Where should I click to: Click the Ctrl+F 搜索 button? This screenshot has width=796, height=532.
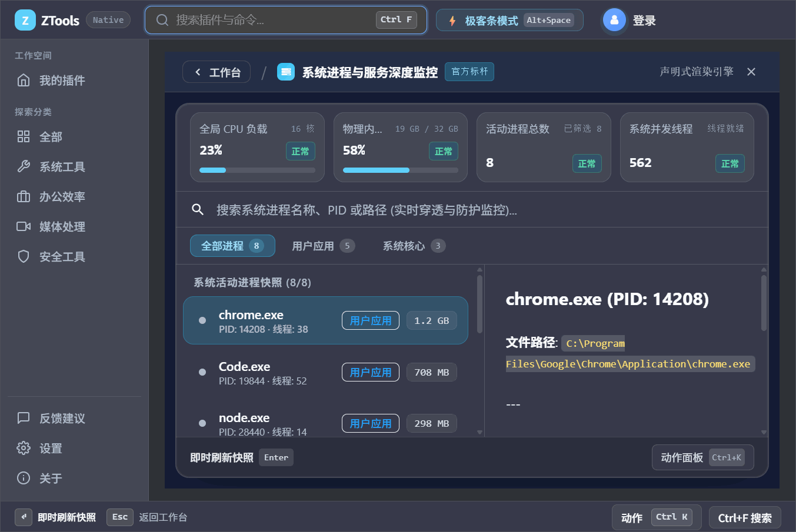[745, 518]
